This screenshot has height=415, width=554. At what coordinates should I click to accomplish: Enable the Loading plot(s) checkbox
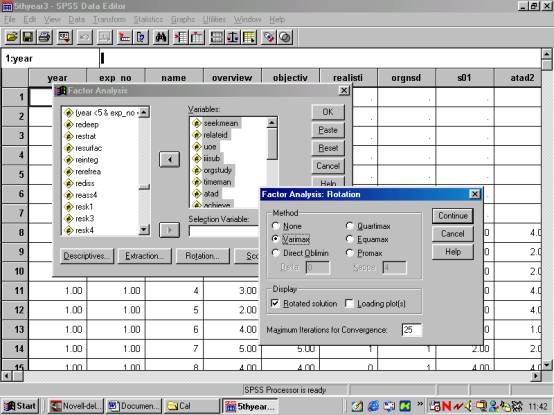coord(349,303)
